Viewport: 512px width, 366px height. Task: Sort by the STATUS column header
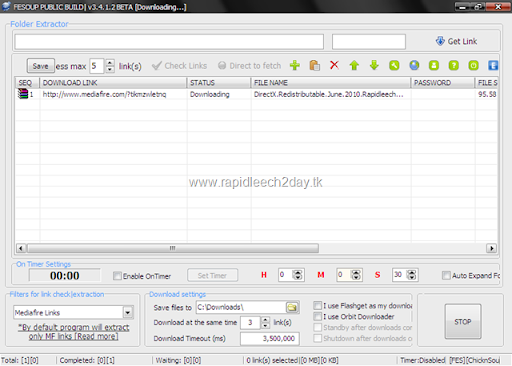(x=219, y=83)
